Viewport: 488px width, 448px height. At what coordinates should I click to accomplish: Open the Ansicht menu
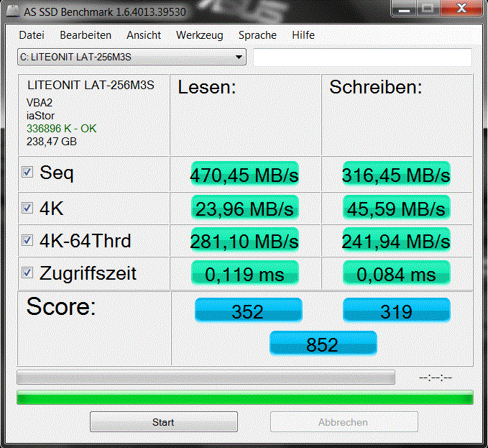point(144,35)
